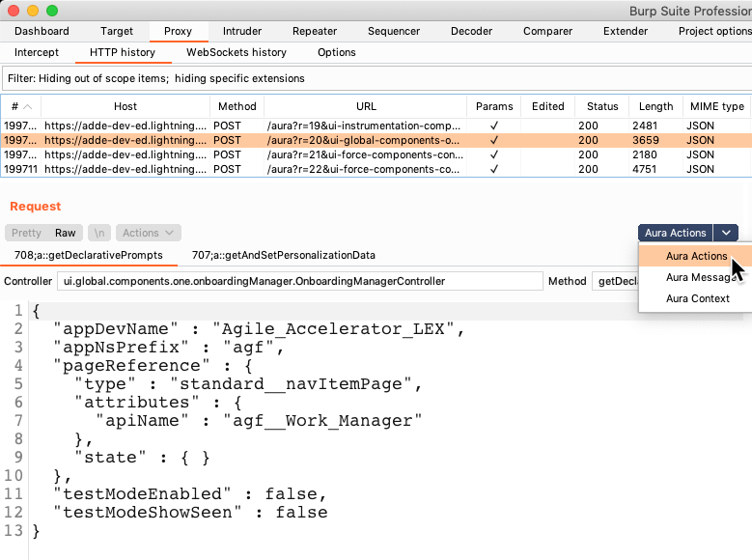Choose Aura Message from the dropdown list
The height and width of the screenshot is (560, 752).
tap(696, 277)
